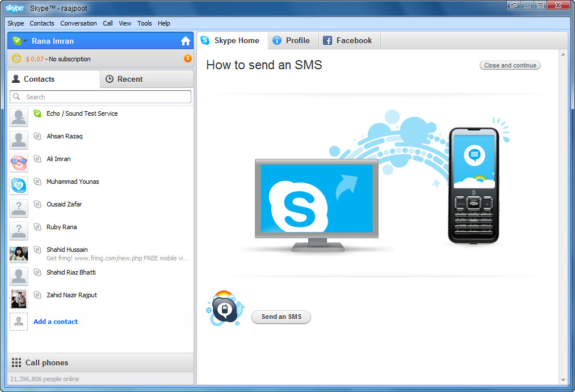Open the Call menu
The width and height of the screenshot is (575, 392).
click(108, 23)
